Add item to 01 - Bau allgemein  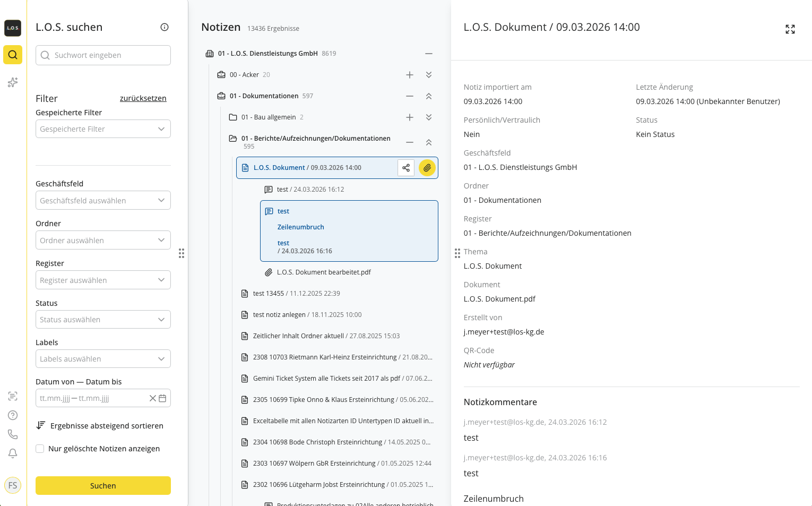click(410, 117)
